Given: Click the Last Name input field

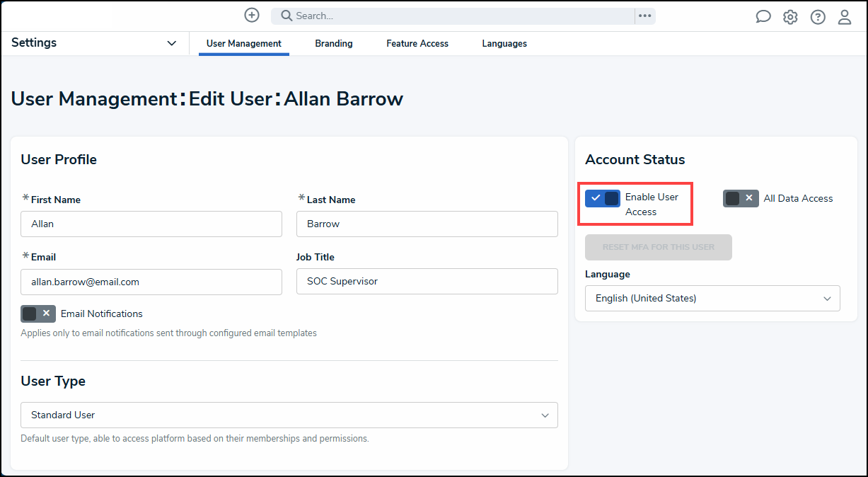Looking at the screenshot, I should (x=427, y=224).
